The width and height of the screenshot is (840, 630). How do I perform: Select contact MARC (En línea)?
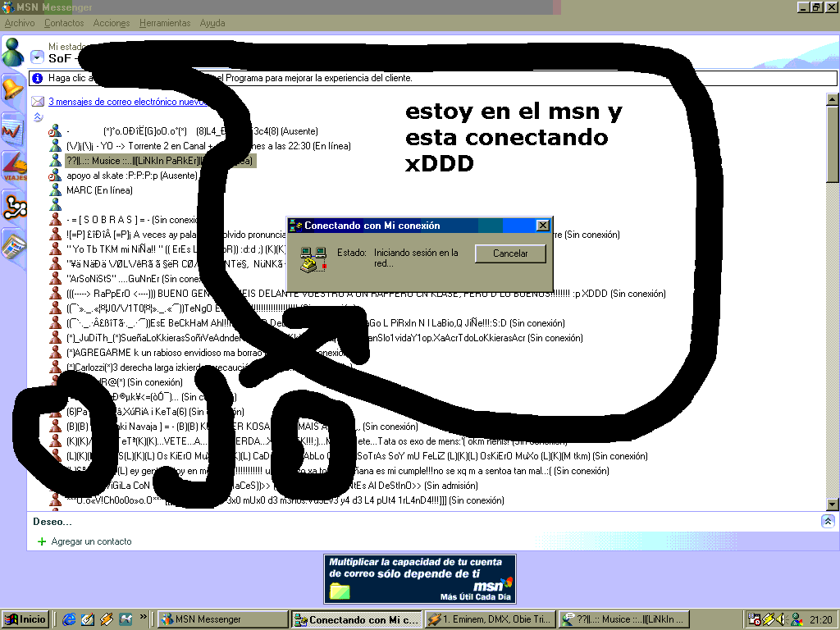tap(99, 190)
